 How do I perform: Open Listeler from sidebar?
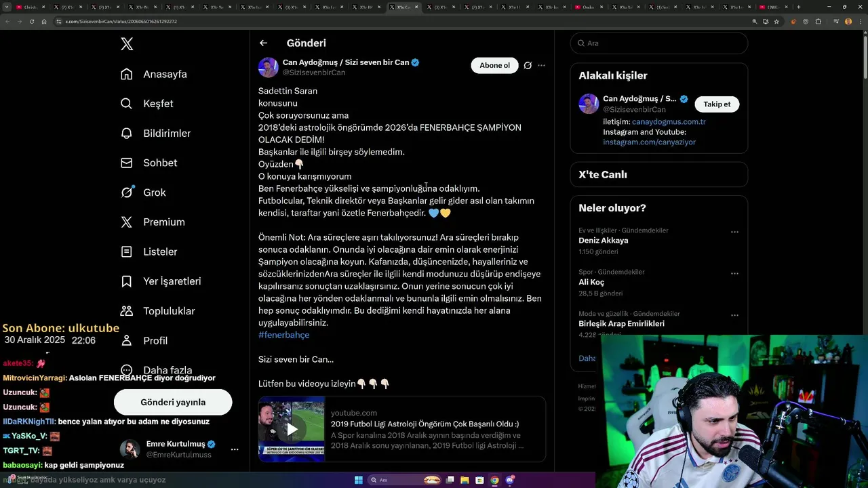pos(149,251)
